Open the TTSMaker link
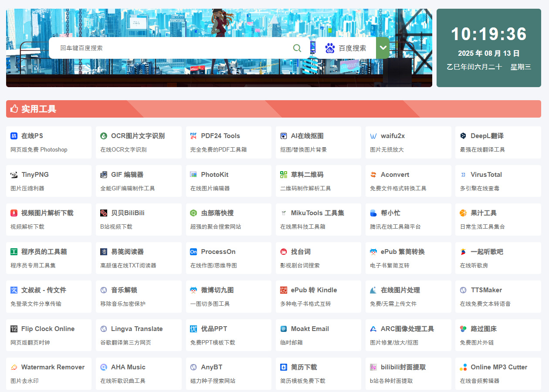This screenshot has width=549, height=392. pyautogui.click(x=486, y=290)
